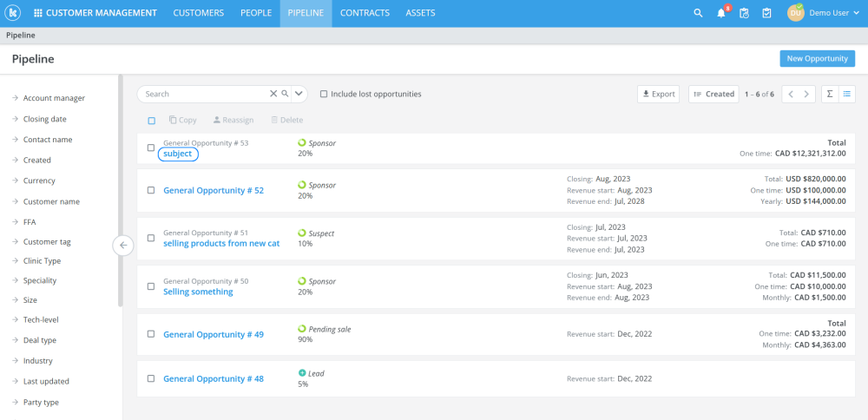Toggle Include lost opportunities checkbox
The height and width of the screenshot is (420, 868).
pyautogui.click(x=324, y=94)
